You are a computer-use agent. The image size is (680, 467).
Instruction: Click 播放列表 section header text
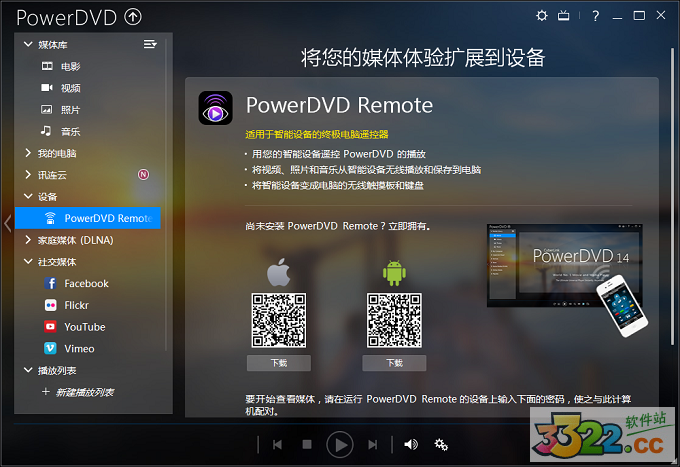(x=57, y=370)
